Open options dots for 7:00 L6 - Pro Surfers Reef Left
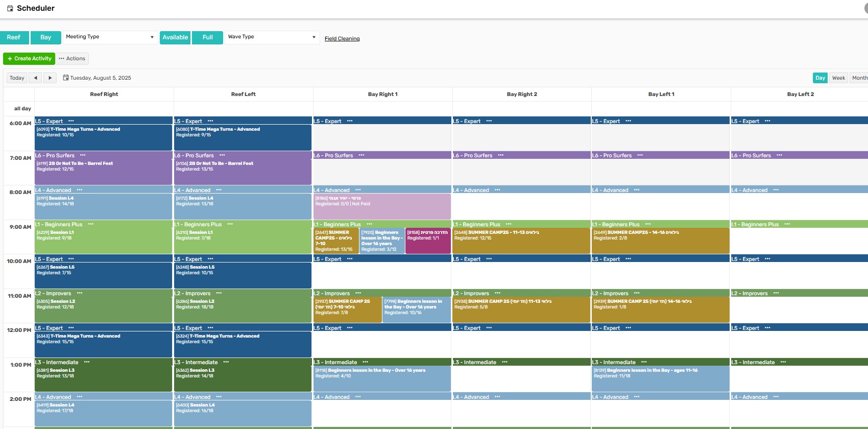The height and width of the screenshot is (429, 868). point(222,155)
